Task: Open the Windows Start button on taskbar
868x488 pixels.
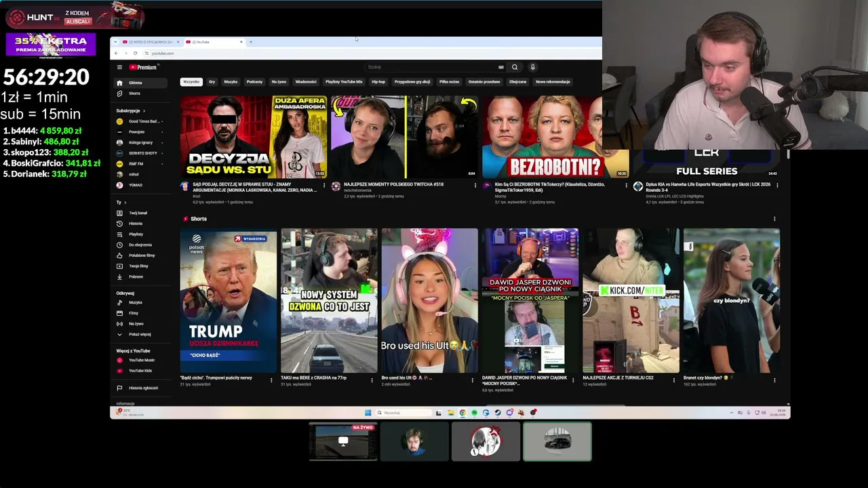Action: (368, 412)
